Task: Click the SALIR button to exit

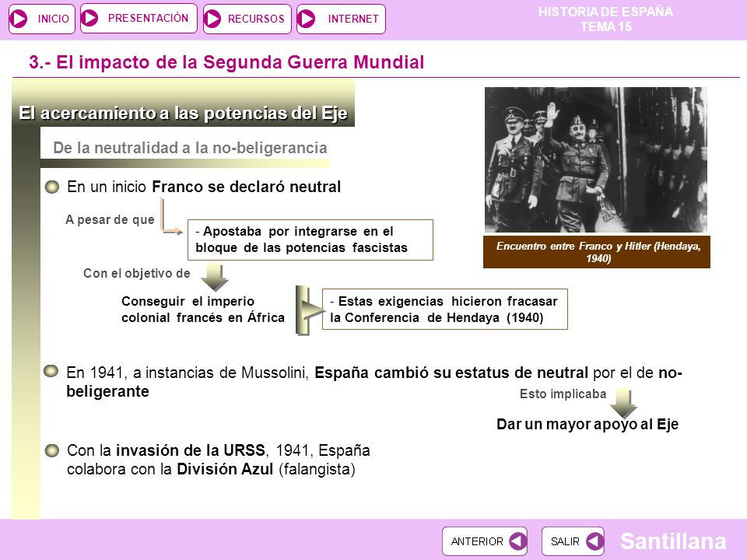Action: click(x=573, y=541)
